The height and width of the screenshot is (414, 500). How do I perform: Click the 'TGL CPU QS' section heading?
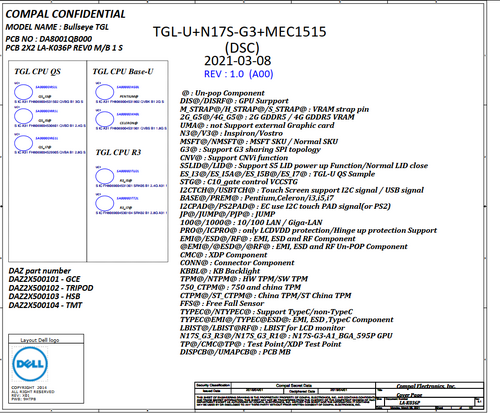point(37,71)
